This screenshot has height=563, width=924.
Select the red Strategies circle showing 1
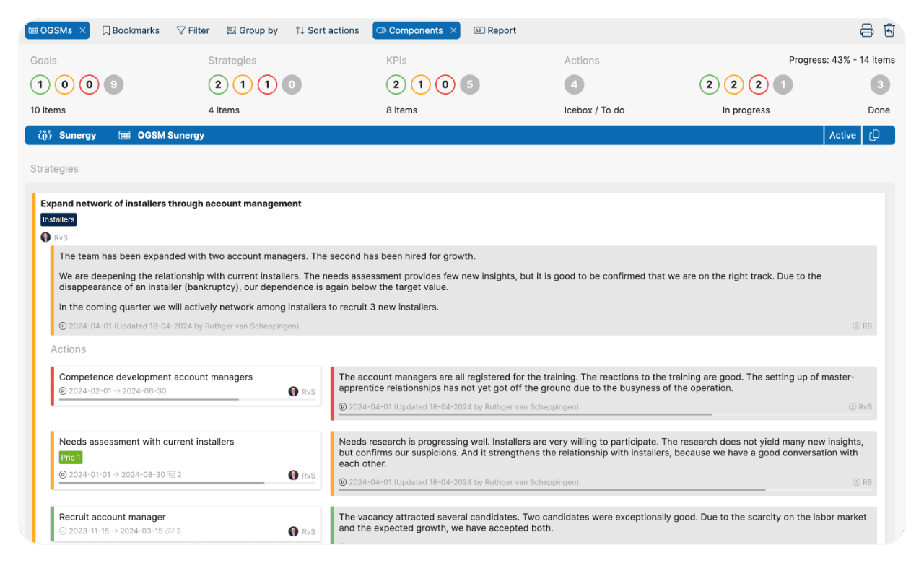coord(267,85)
